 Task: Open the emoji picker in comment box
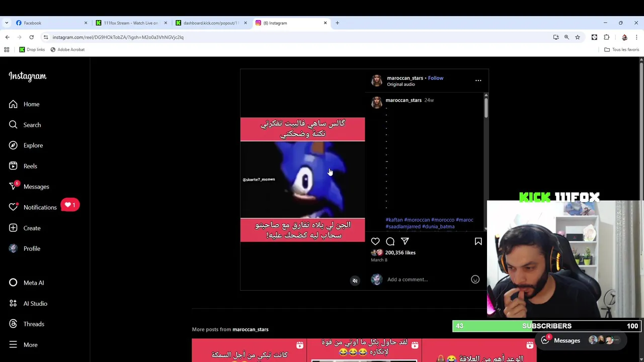click(x=475, y=279)
